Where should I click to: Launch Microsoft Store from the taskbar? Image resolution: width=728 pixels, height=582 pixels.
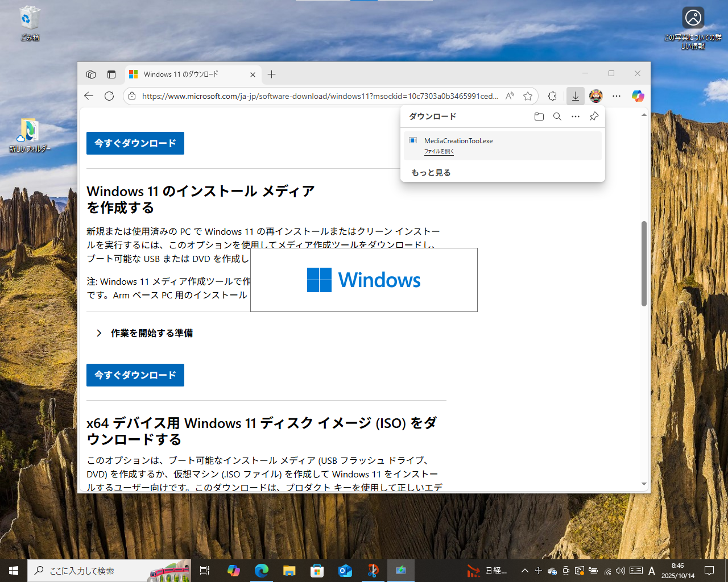[317, 570]
